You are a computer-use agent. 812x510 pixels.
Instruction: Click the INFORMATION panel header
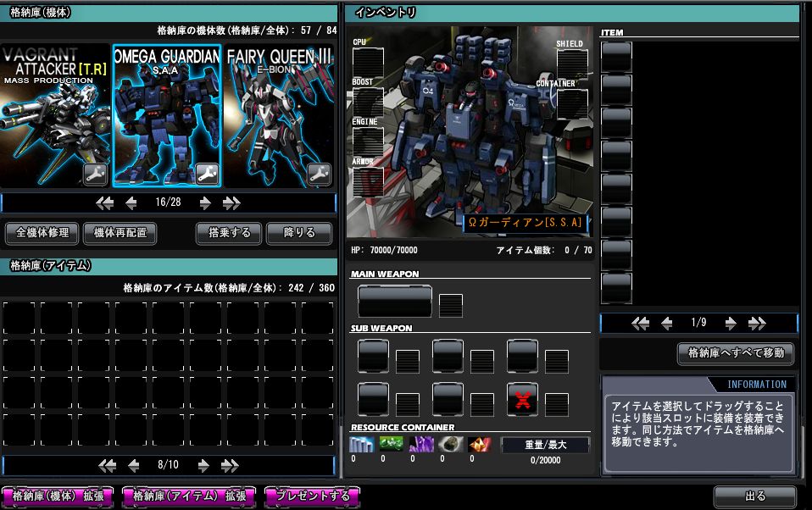tap(757, 384)
